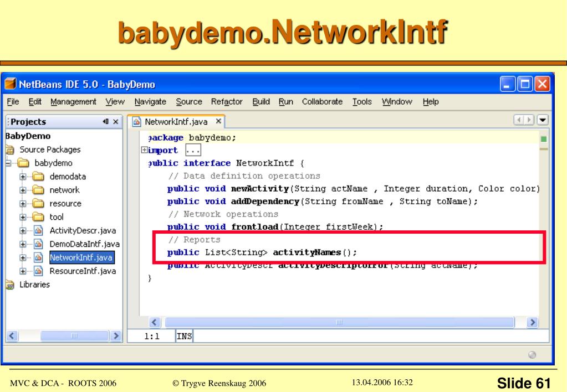The image size is (567, 392).
Task: Click the editor horizontal scrollbar left arrow
Action: [155, 322]
